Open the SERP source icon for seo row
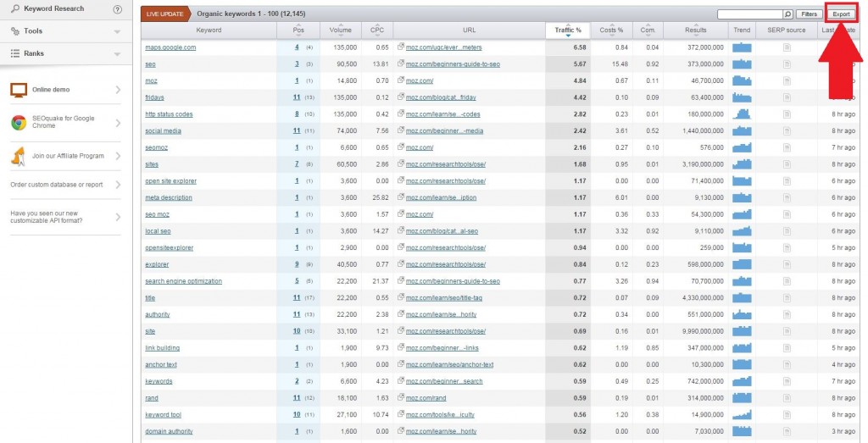The image size is (868, 443). click(x=787, y=64)
